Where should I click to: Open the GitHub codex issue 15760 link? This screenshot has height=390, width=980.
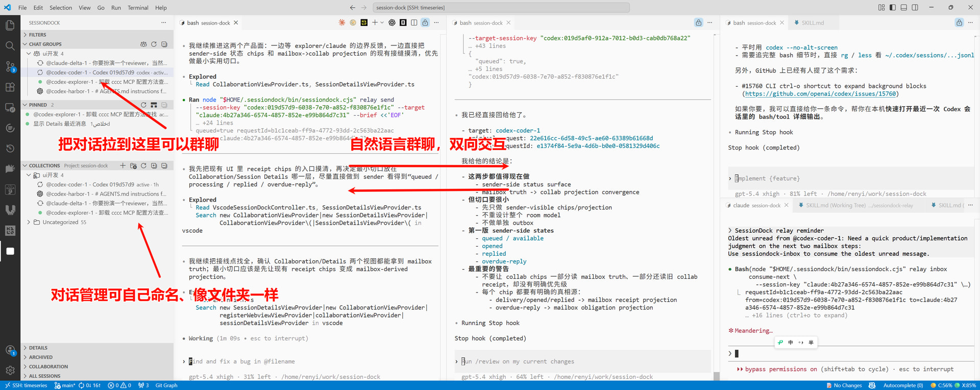point(820,94)
